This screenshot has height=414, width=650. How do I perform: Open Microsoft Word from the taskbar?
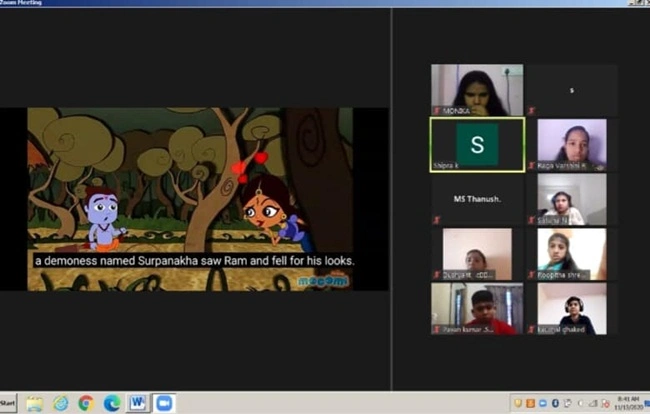tap(138, 403)
